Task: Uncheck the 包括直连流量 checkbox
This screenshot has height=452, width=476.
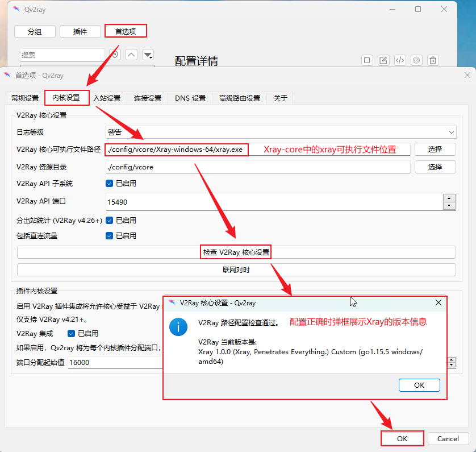Action: coord(110,235)
